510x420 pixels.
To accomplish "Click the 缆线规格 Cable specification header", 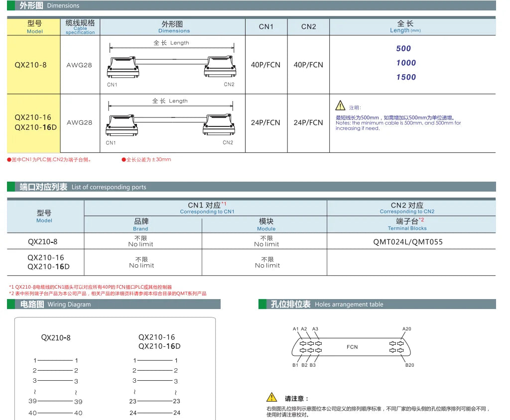I will point(80,27).
